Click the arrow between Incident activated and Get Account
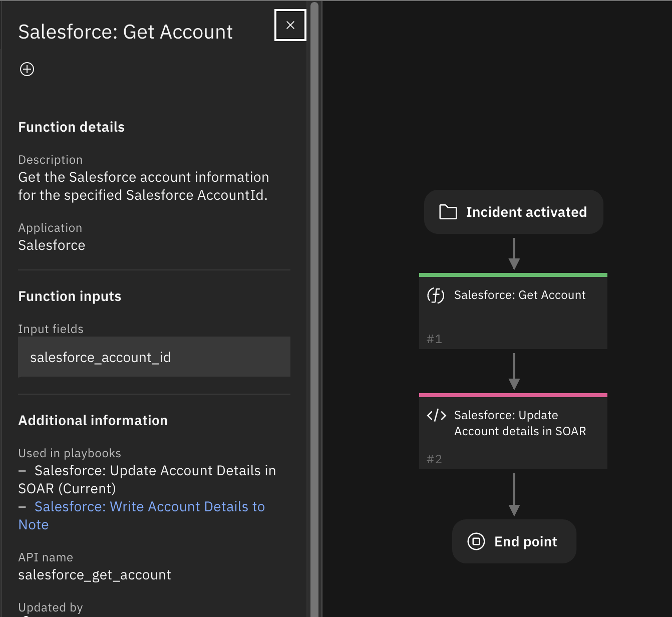Image resolution: width=672 pixels, height=617 pixels. pos(514,253)
